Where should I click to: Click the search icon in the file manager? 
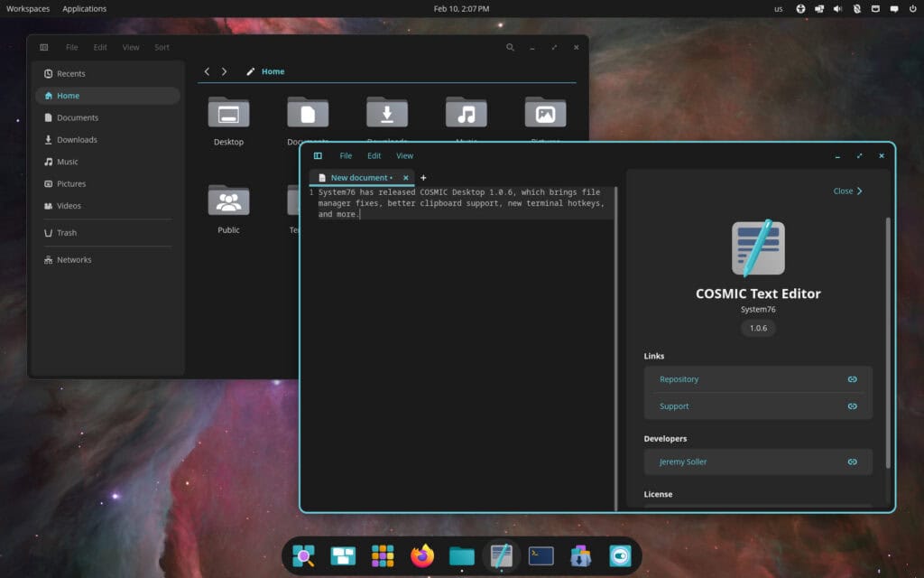[x=510, y=47]
